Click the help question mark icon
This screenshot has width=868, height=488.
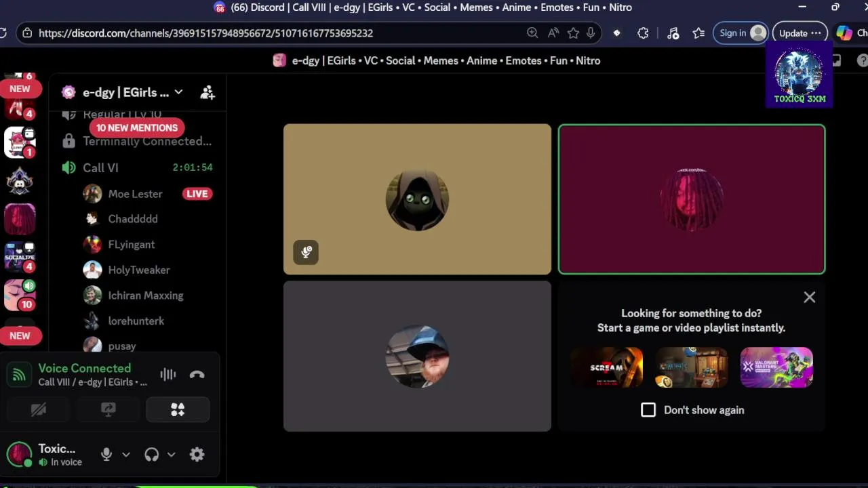click(x=863, y=61)
